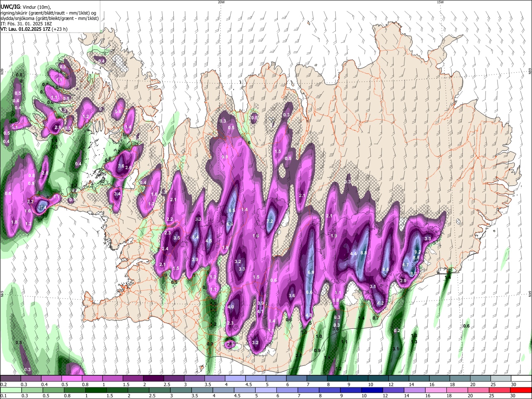Viewport: 532px width, 399px height.
Task: Select the bright pink 0.5 snow legend swatch
Action: [x=71, y=379]
